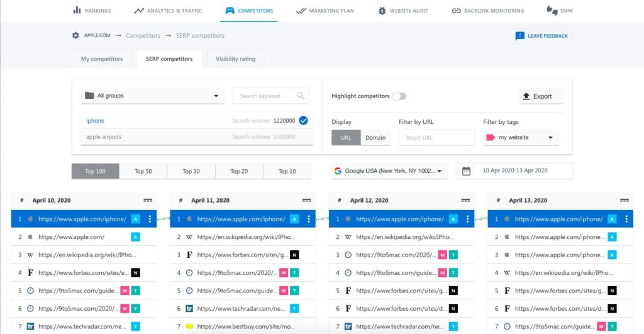Open the Rankings section
644x334 pixels.
point(92,11)
